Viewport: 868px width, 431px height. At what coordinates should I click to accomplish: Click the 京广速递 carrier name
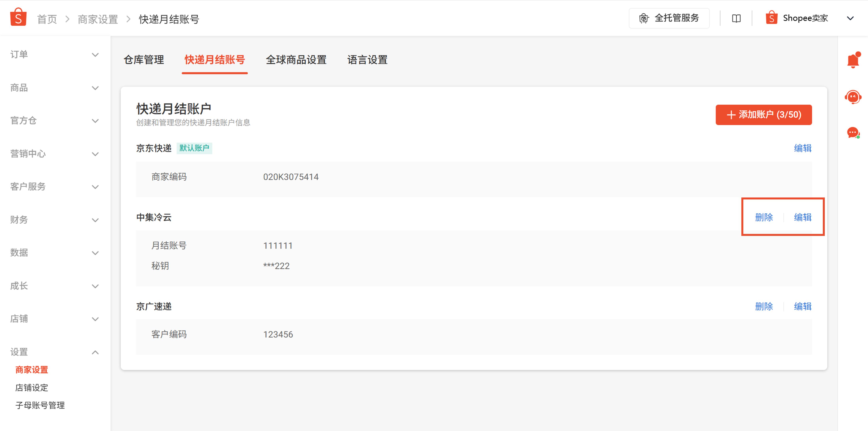(x=154, y=306)
